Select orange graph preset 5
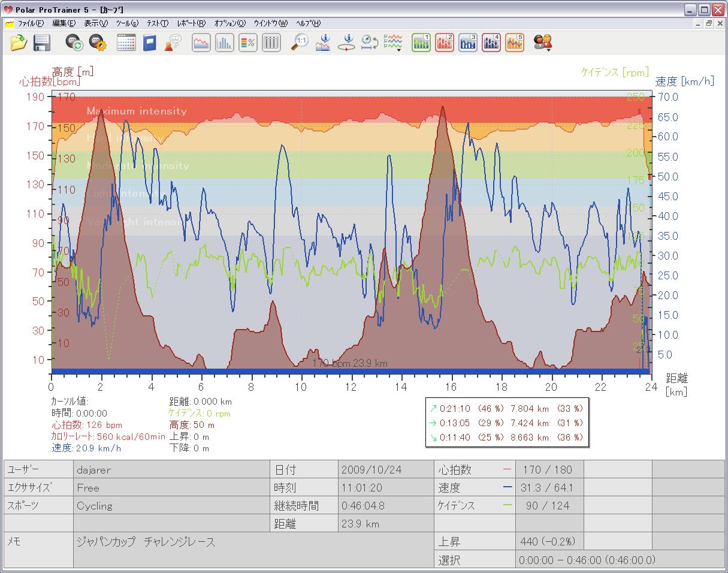 click(515, 43)
